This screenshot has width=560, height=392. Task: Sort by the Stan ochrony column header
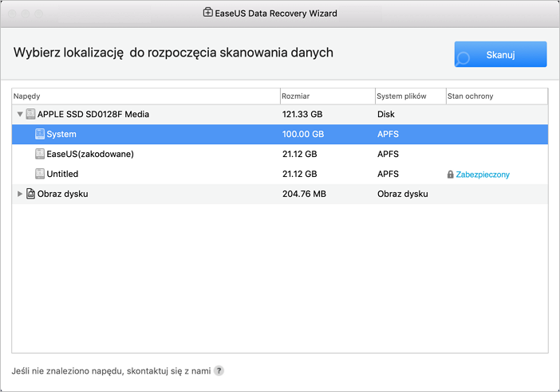pyautogui.click(x=497, y=96)
